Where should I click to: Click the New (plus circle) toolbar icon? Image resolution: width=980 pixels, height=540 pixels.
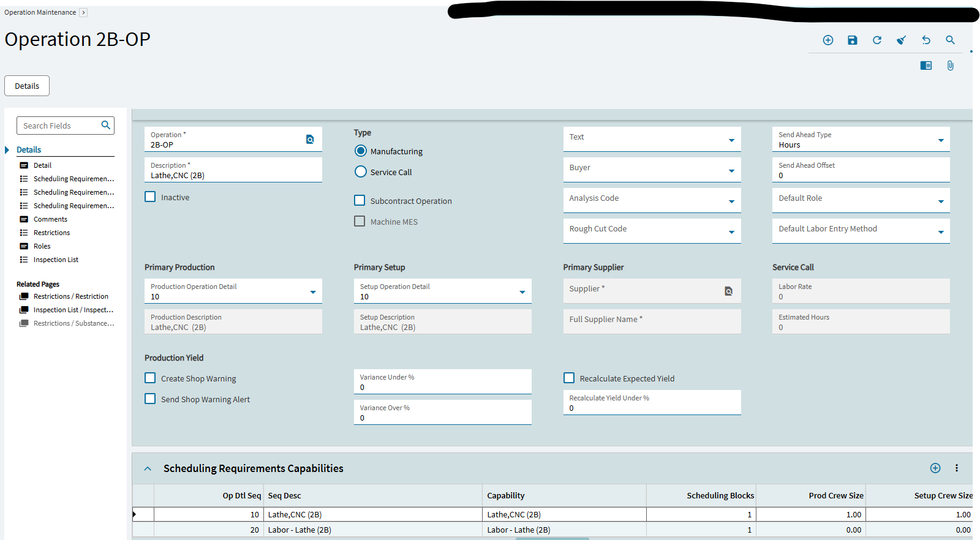[x=828, y=40]
